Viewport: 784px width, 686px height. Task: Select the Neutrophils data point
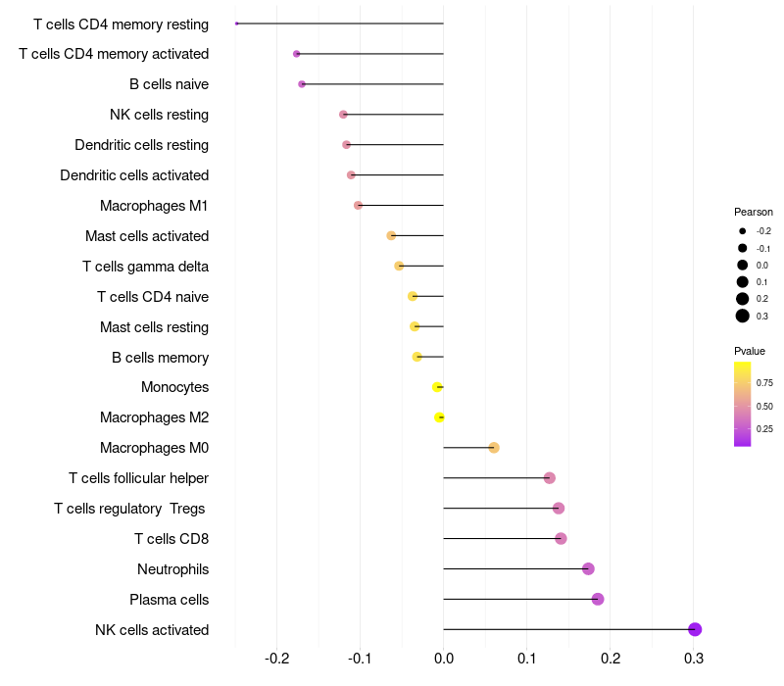(588, 568)
